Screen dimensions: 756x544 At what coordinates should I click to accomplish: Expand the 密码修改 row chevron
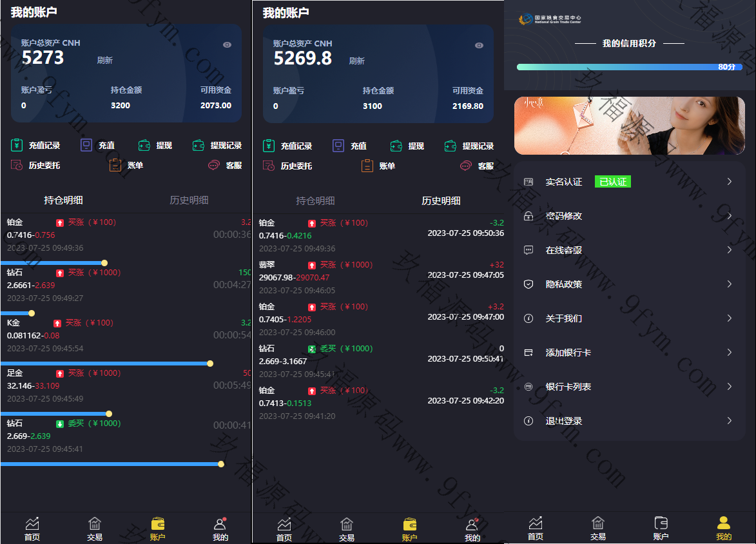730,216
